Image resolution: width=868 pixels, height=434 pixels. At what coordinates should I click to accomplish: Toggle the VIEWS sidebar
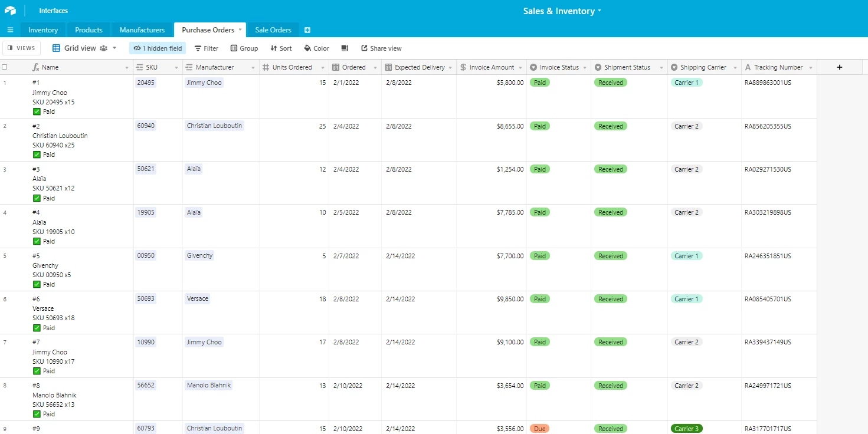point(22,48)
